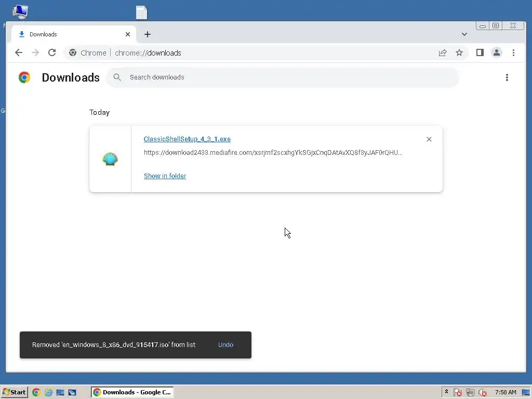Go back using the browser back arrow
The image size is (532, 399).
click(19, 52)
